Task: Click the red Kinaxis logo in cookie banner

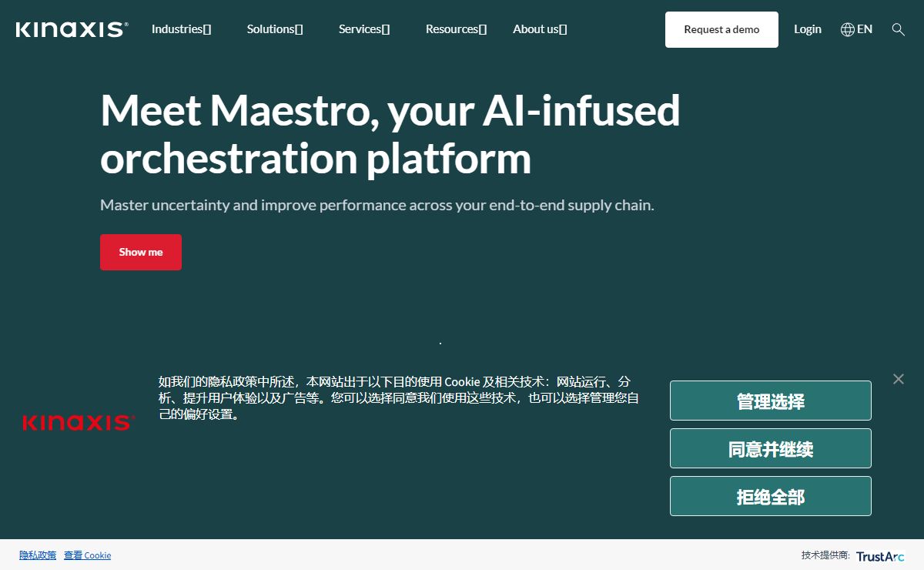Action: click(79, 422)
